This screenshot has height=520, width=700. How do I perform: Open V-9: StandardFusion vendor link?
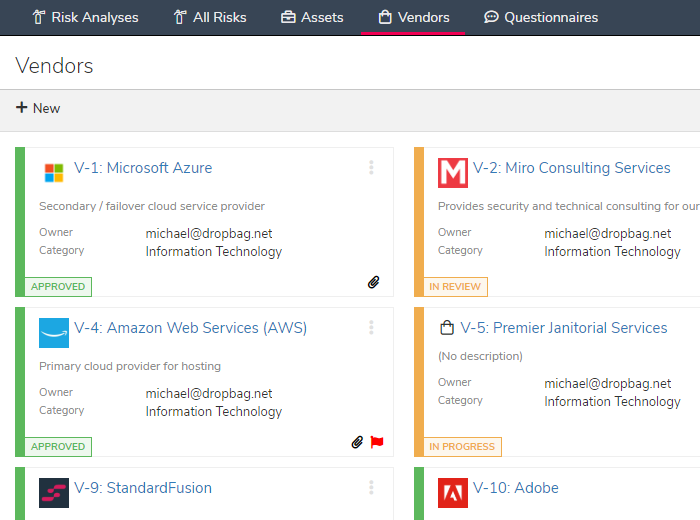pos(143,488)
